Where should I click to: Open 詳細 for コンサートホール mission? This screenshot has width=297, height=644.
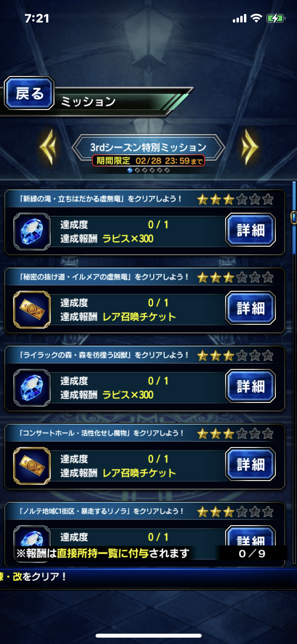tap(250, 464)
